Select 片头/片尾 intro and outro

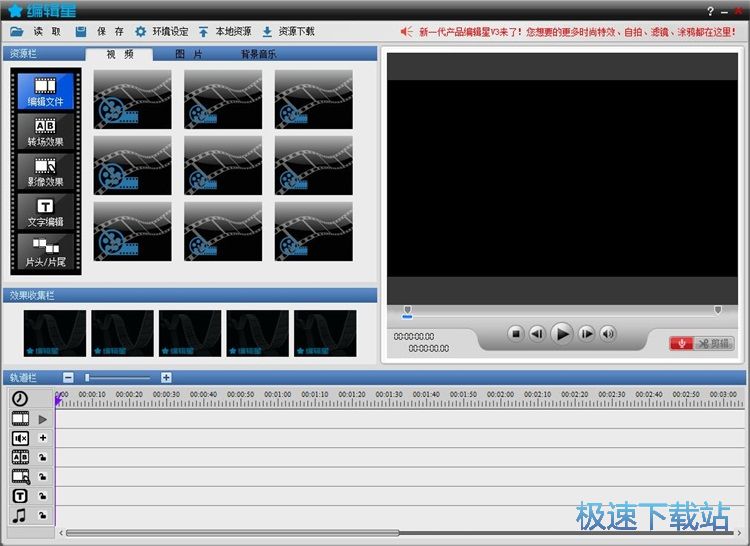tap(45, 251)
